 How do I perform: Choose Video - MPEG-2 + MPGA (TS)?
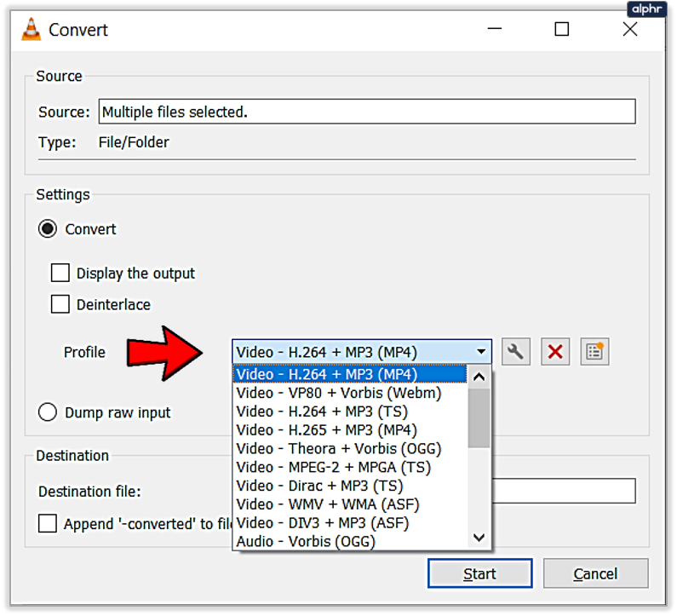click(350, 467)
